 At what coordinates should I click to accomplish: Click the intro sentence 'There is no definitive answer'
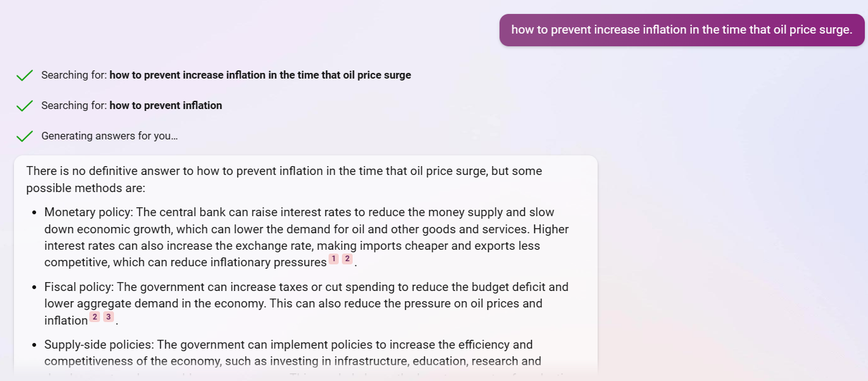pyautogui.click(x=110, y=171)
